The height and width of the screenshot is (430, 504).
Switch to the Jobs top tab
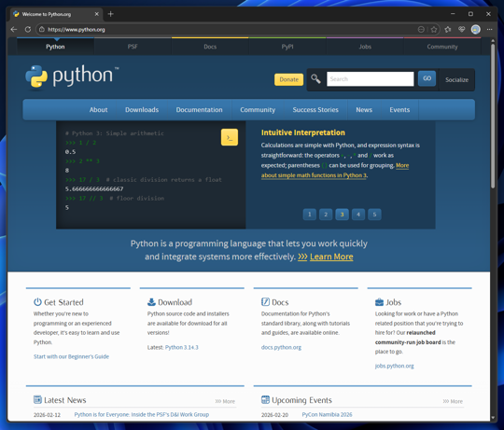tap(365, 47)
